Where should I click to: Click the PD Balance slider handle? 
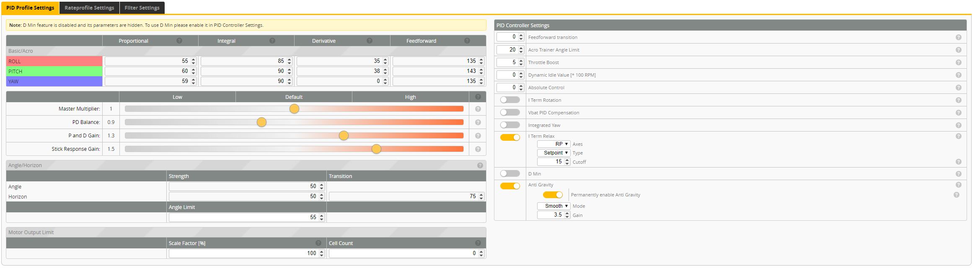tap(261, 122)
